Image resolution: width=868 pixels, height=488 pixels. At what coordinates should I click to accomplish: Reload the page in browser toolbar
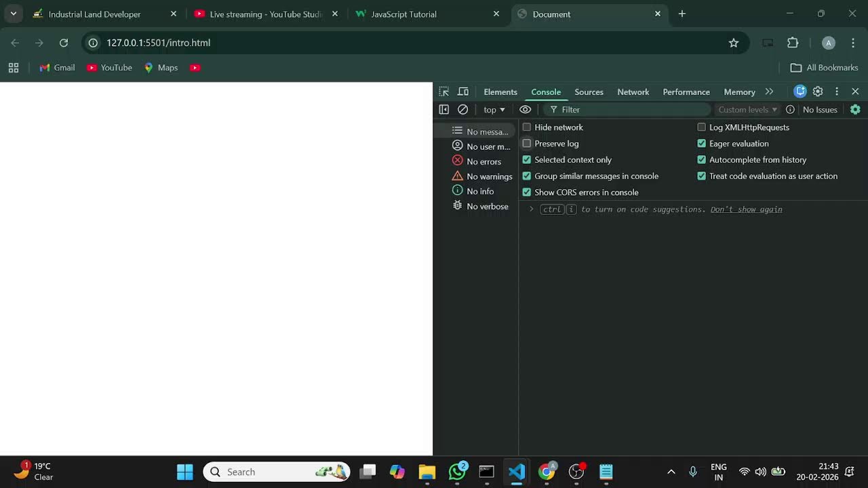point(64,43)
